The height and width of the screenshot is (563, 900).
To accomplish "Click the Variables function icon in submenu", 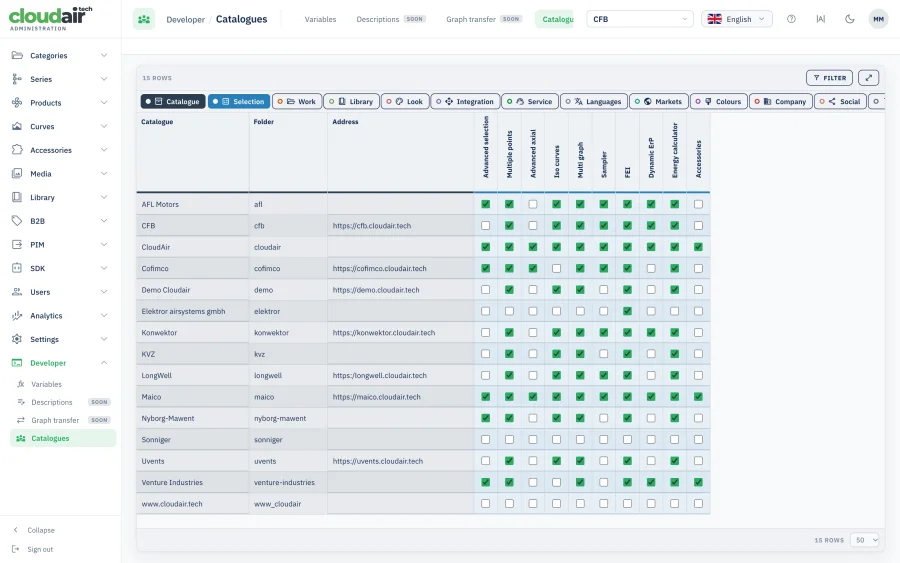I will point(21,384).
